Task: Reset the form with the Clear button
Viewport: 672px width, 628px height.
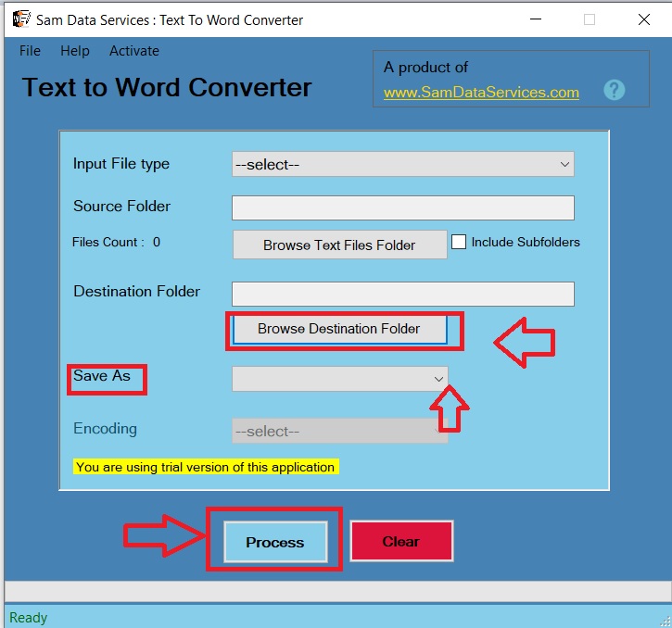Action: [x=401, y=541]
